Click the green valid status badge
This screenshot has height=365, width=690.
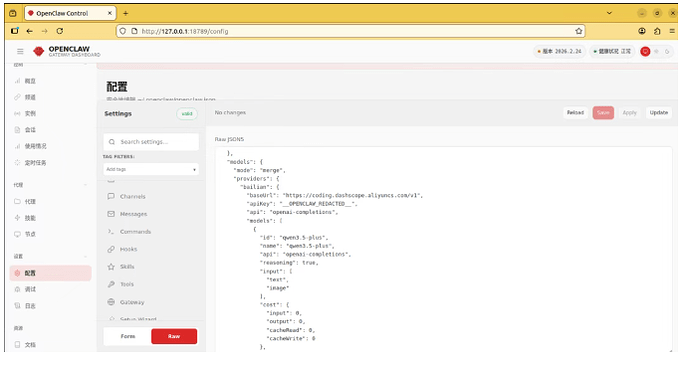coord(187,114)
